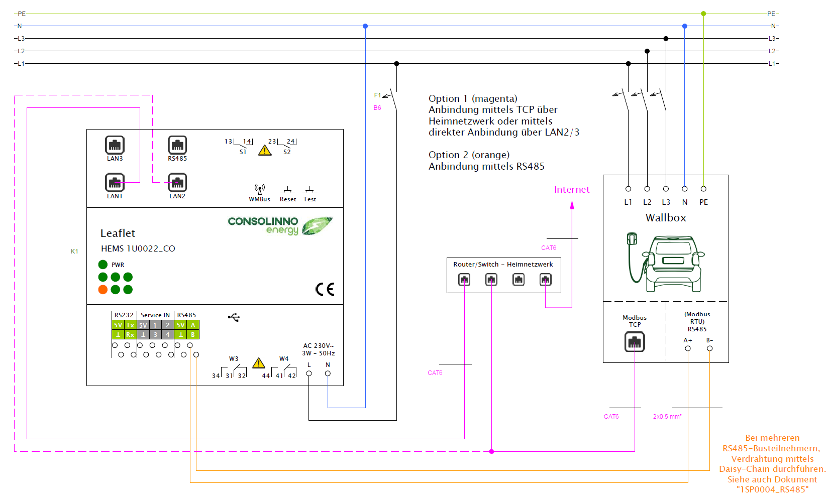Select the RS232 terminal block label
Image resolution: width=828 pixels, height=504 pixels.
coord(123,315)
